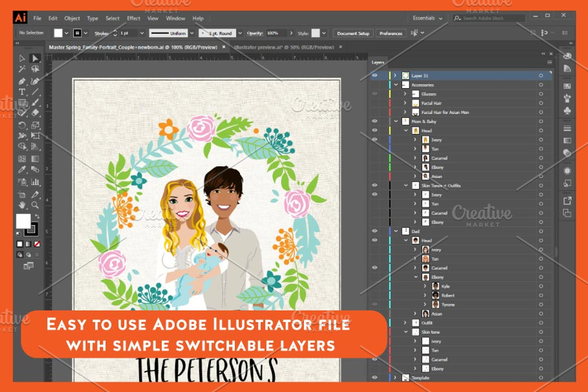Viewport: 588px width, 392px height.
Task: Select the Magic Wand tool
Action: click(x=22, y=69)
